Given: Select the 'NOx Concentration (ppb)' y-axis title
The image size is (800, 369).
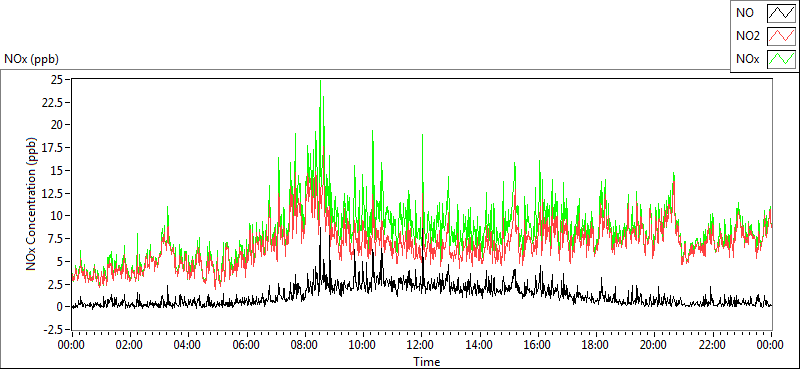Looking at the screenshot, I should pos(32,203).
